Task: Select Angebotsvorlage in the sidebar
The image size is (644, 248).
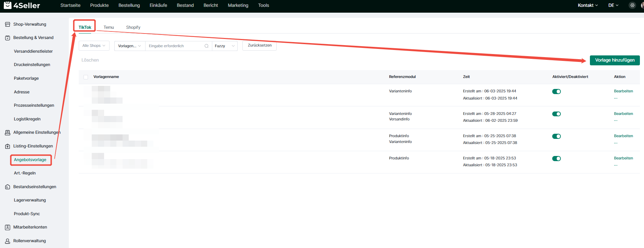Action: pyautogui.click(x=30, y=160)
